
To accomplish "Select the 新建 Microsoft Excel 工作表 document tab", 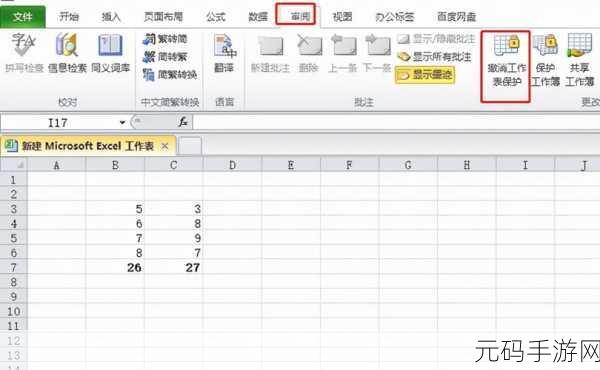I will click(88, 146).
